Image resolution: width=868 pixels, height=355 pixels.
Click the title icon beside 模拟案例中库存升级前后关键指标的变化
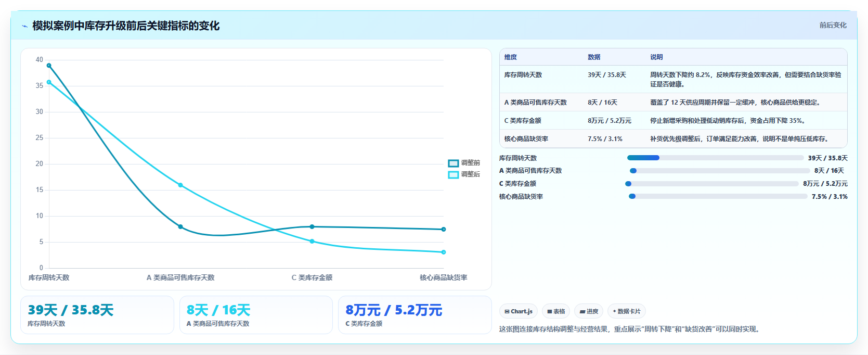tap(24, 26)
